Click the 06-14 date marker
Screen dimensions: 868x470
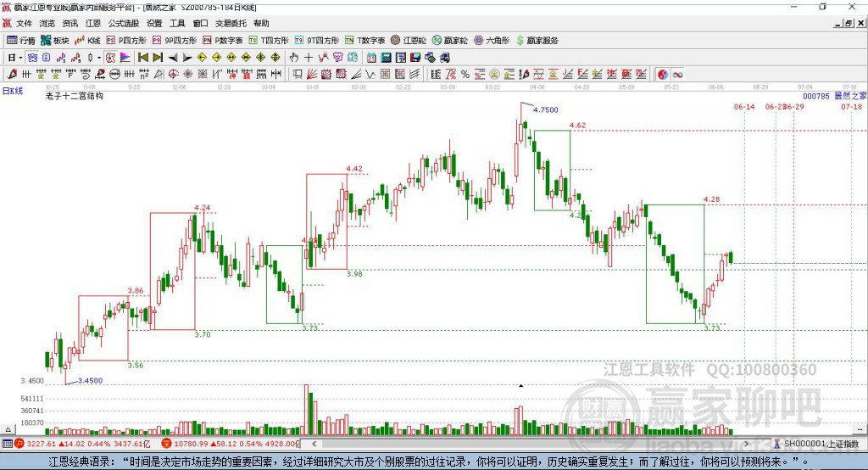tap(744, 107)
